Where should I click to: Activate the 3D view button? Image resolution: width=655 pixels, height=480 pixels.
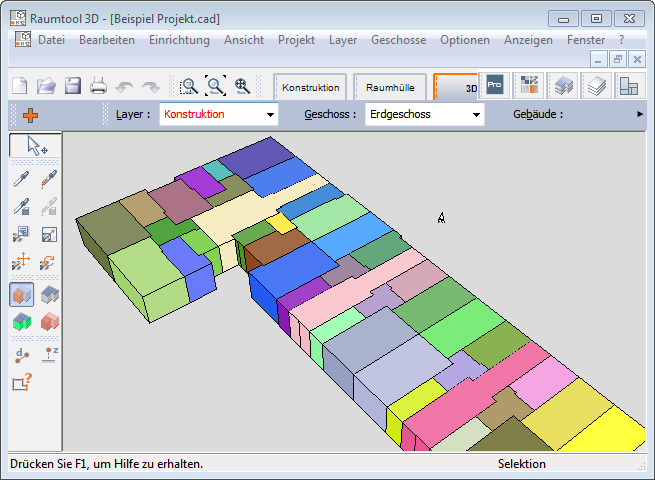[x=455, y=87]
